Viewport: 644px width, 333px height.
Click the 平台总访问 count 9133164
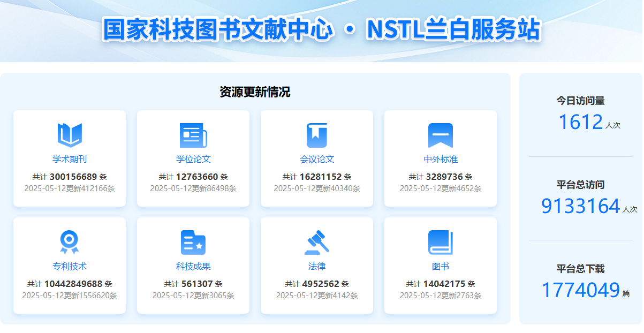pos(580,206)
